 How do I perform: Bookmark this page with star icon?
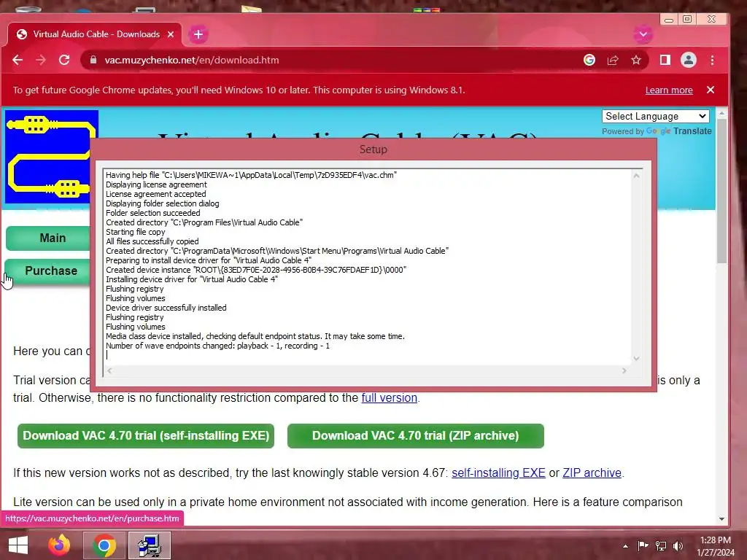636,60
